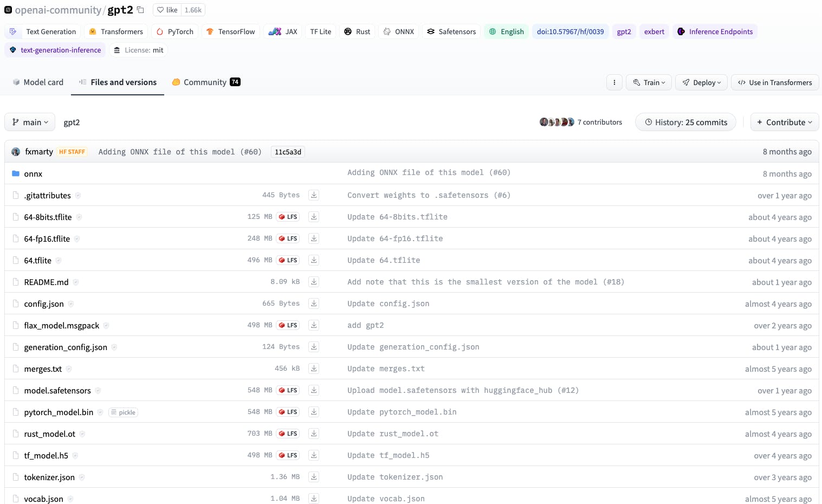Download merges.txt file
822x504 pixels.
(314, 369)
